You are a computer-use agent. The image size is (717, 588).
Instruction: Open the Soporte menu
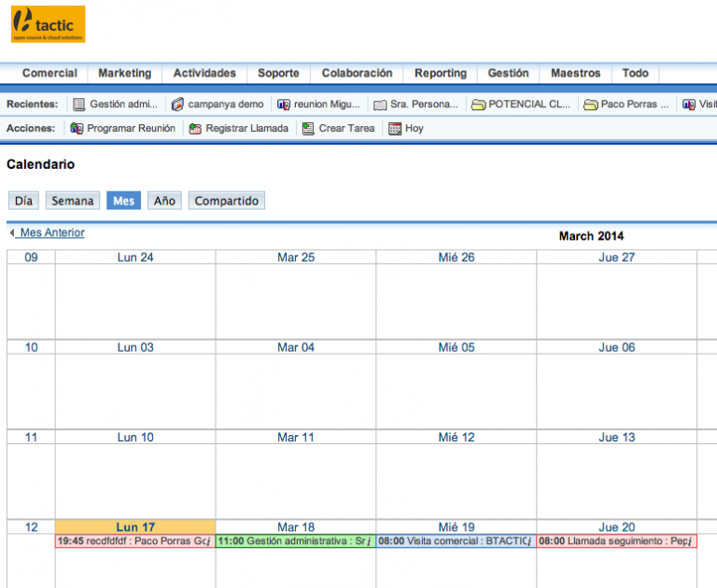click(x=278, y=73)
